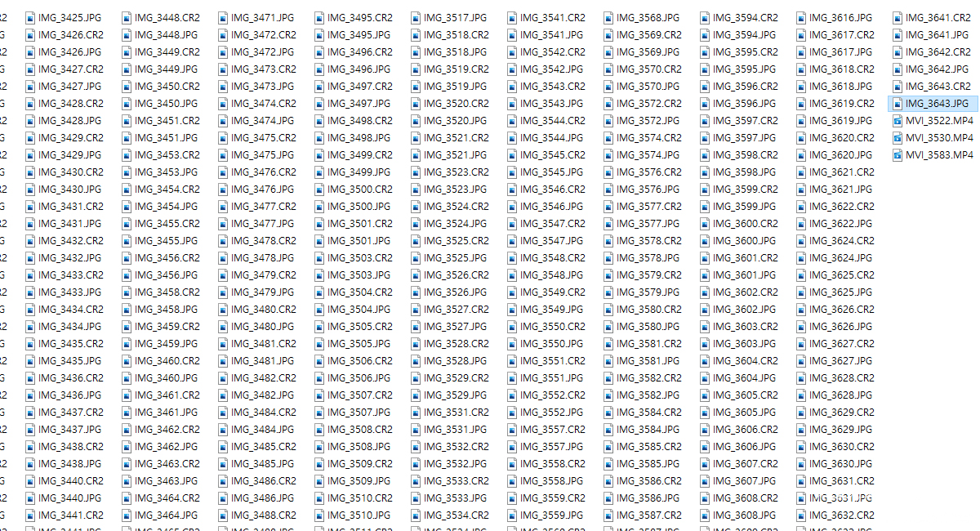The height and width of the screenshot is (531, 980).
Task: Select file name IMG_3642.JPG
Action: pyautogui.click(x=938, y=69)
